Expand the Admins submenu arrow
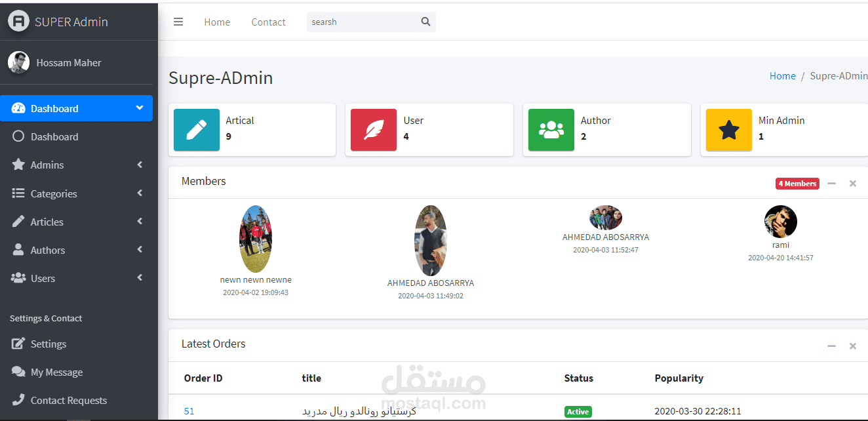Screen dimensions: 868x421 coord(140,165)
